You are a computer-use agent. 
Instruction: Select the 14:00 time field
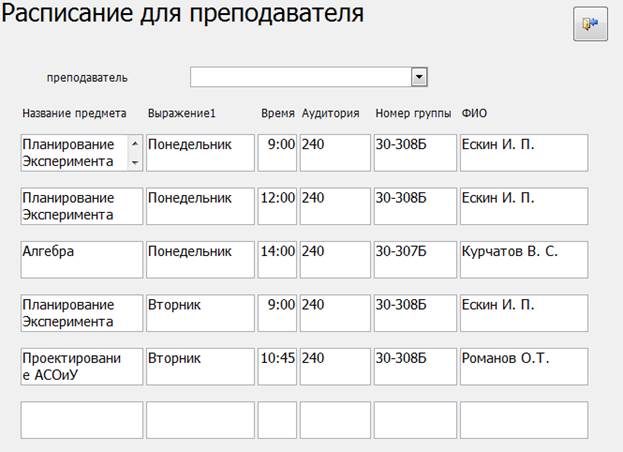277,259
